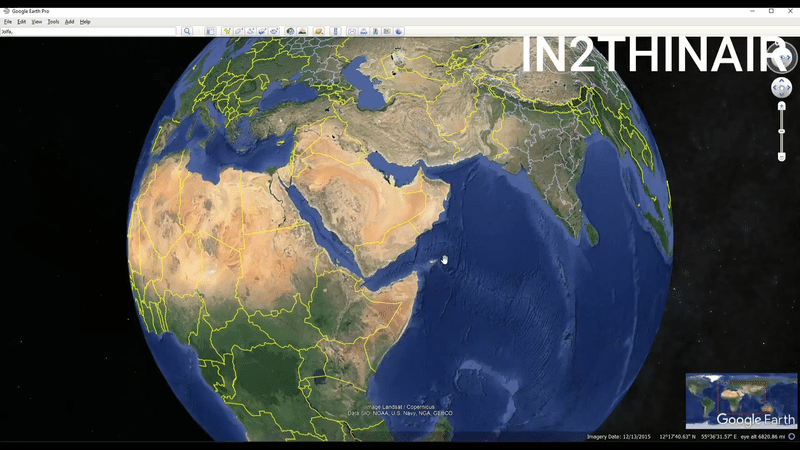Open the planets switcher icon
The image size is (800, 450).
tap(319, 31)
